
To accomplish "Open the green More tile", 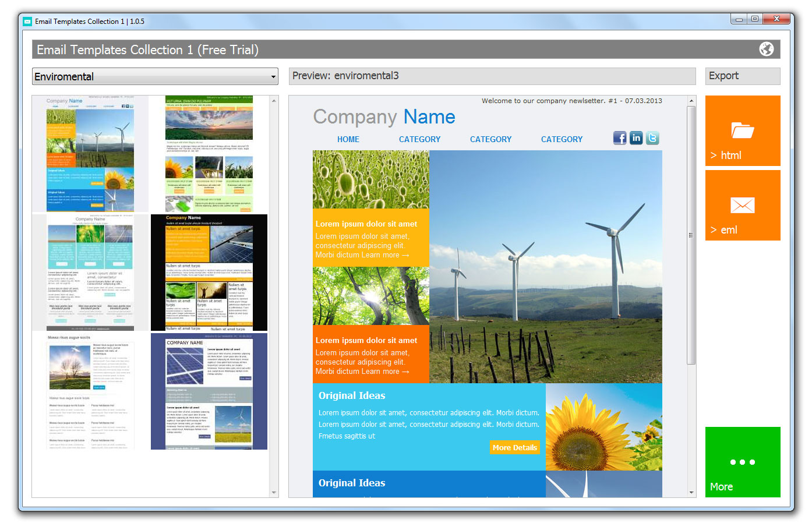I will point(742,462).
